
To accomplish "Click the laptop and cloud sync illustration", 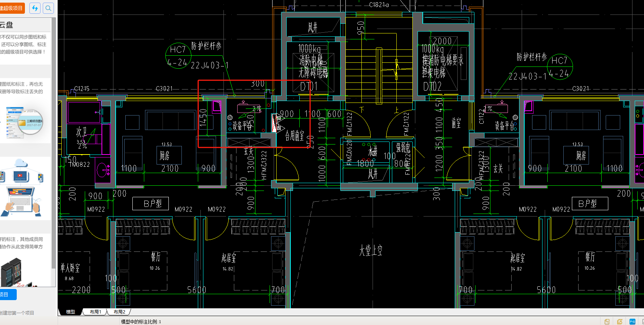I will (x=22, y=188).
